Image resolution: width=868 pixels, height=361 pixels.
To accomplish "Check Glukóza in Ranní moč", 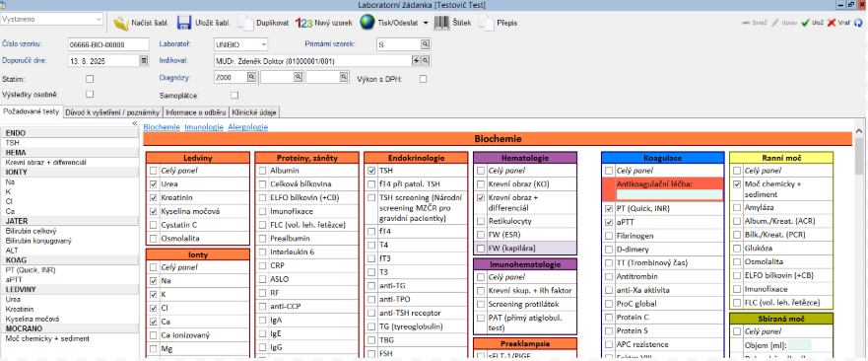I will point(737,249).
